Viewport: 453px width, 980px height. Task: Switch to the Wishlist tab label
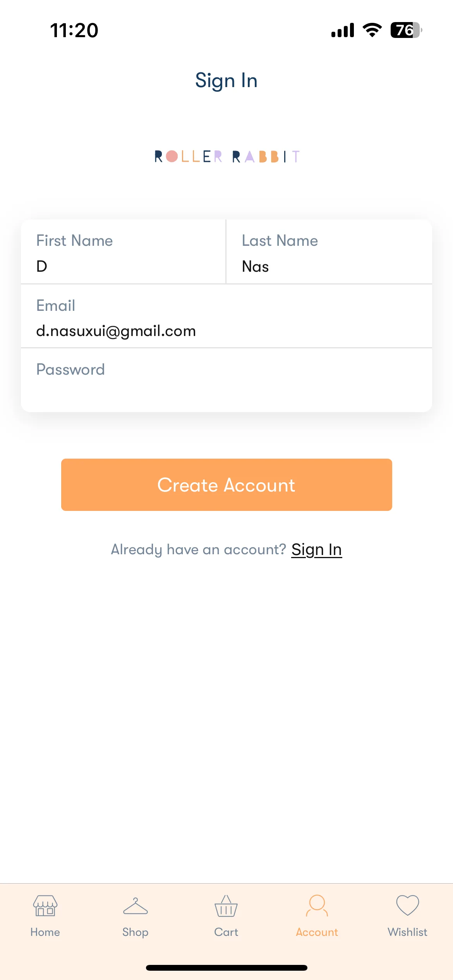tap(407, 932)
